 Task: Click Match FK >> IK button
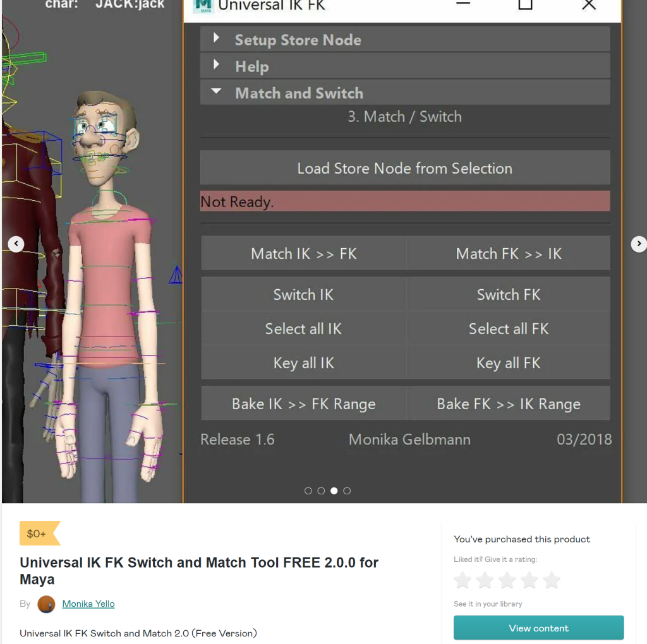[508, 253]
